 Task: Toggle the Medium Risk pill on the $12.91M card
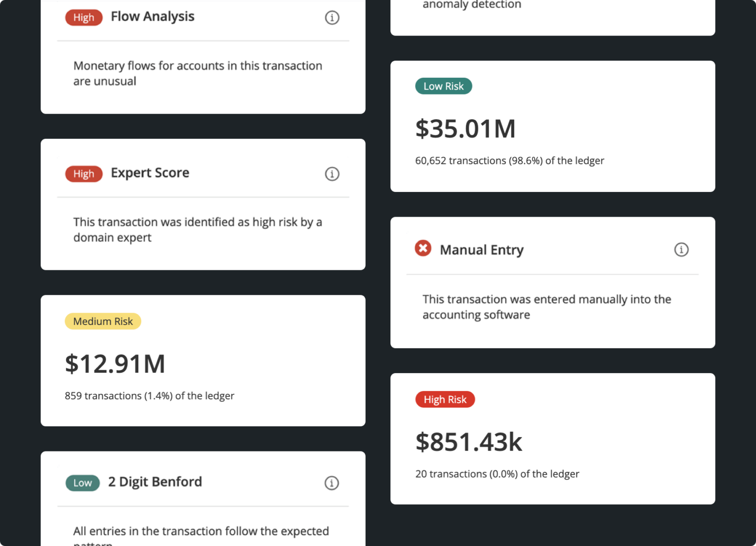102,321
